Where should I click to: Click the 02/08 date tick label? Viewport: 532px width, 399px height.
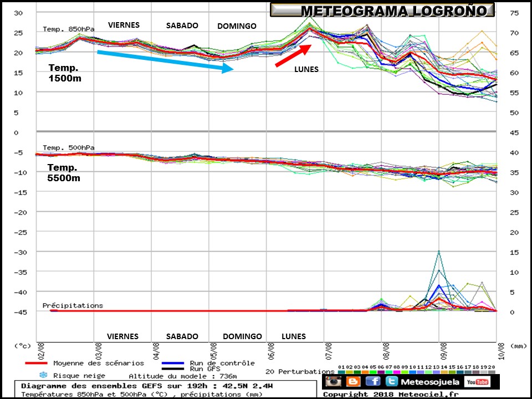pos(42,351)
